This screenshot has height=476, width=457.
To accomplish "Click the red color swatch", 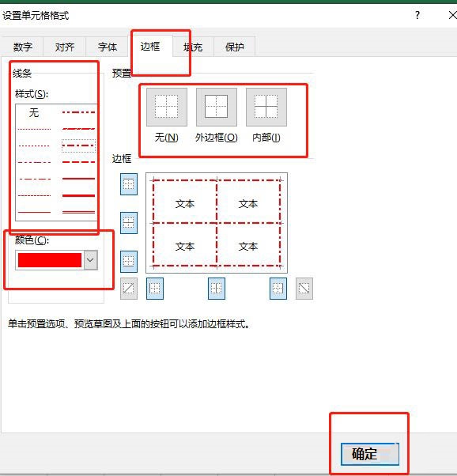I will pyautogui.click(x=50, y=260).
